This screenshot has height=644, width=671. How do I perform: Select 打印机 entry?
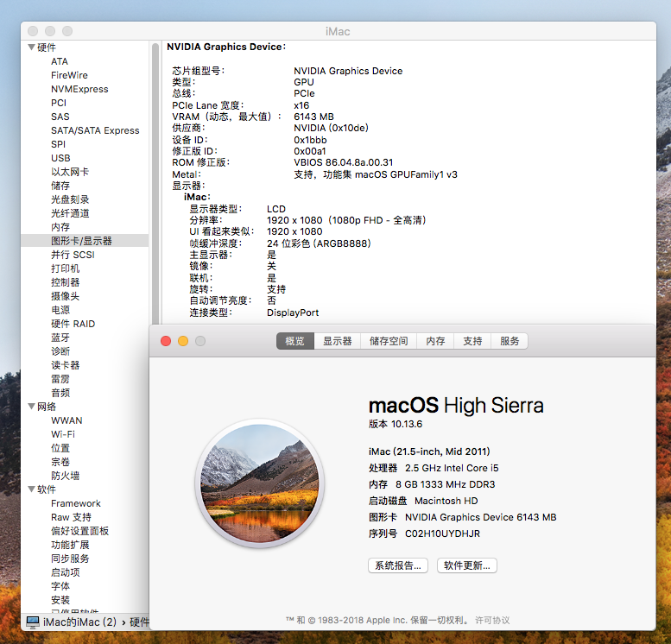65,268
